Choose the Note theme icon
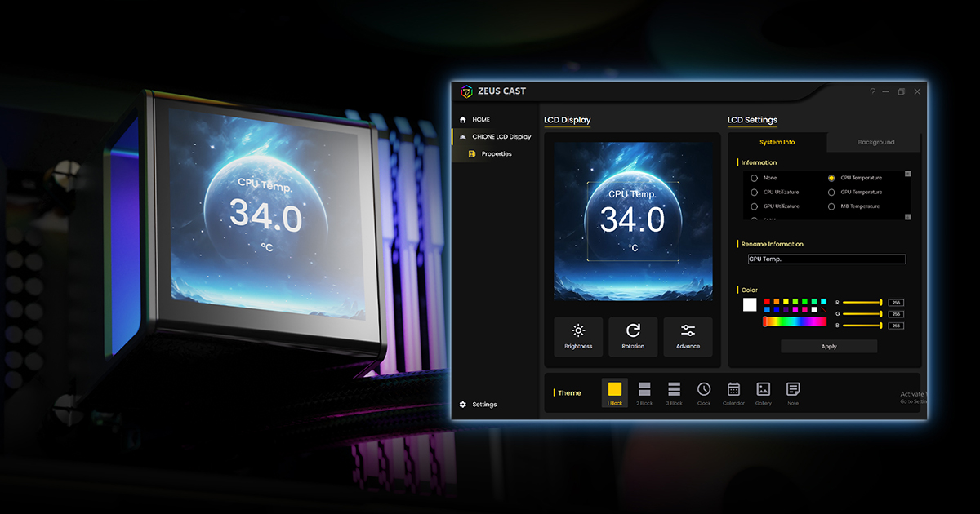Image resolution: width=980 pixels, height=514 pixels. tap(792, 392)
